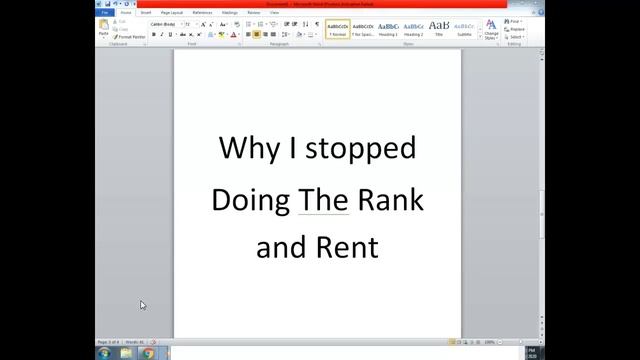Screen dimensions: 640x360
Task: Open the Find dropdown
Action: [x=513, y=21]
